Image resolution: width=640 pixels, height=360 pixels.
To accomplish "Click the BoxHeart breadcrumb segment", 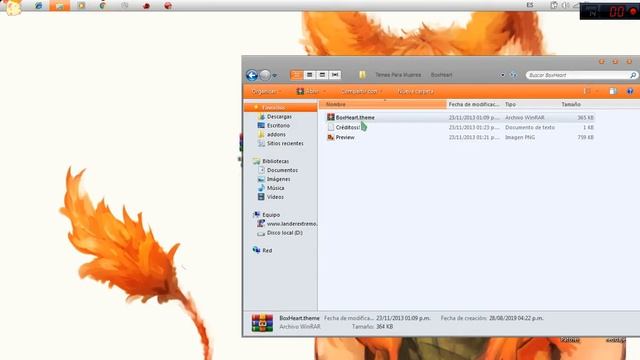I will [441, 75].
